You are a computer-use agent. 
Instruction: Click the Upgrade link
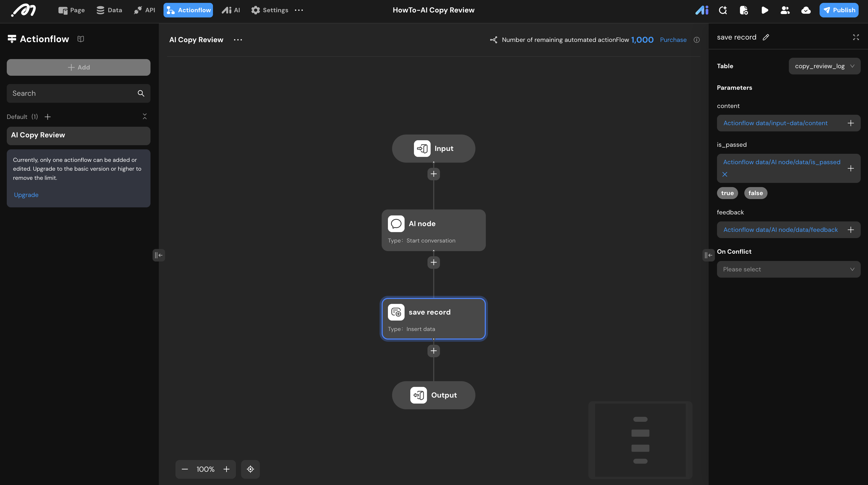tap(26, 195)
